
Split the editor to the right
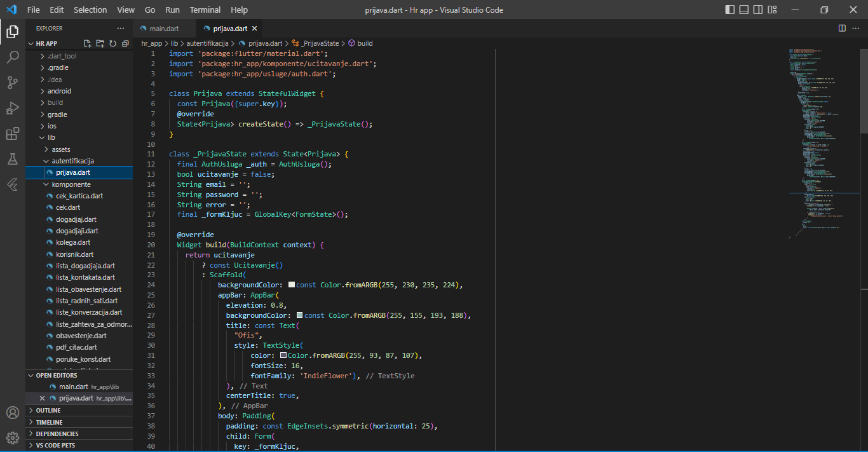click(842, 29)
